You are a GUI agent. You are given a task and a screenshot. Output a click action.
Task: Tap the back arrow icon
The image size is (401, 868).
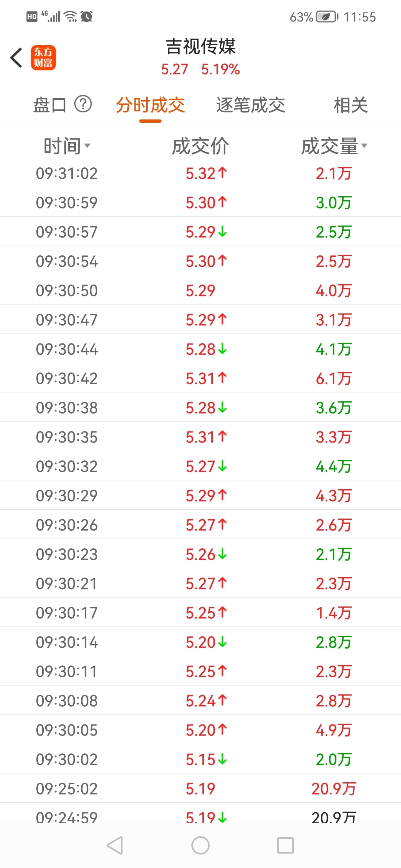16,58
